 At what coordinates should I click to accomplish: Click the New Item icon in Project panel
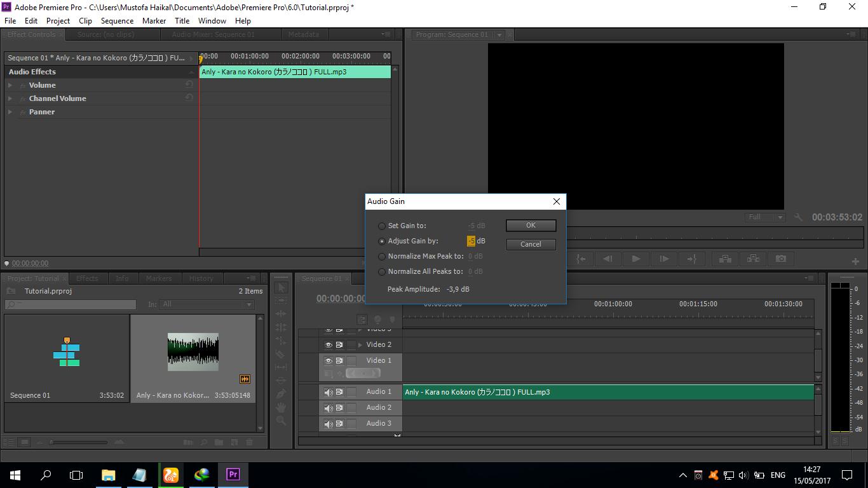(x=234, y=442)
